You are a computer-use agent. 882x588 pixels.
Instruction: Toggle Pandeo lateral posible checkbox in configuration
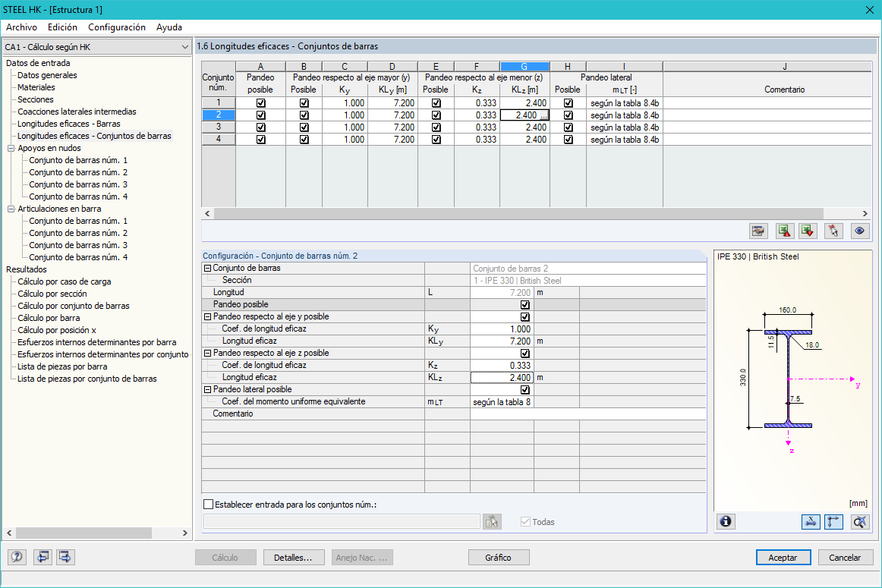pyautogui.click(x=524, y=389)
